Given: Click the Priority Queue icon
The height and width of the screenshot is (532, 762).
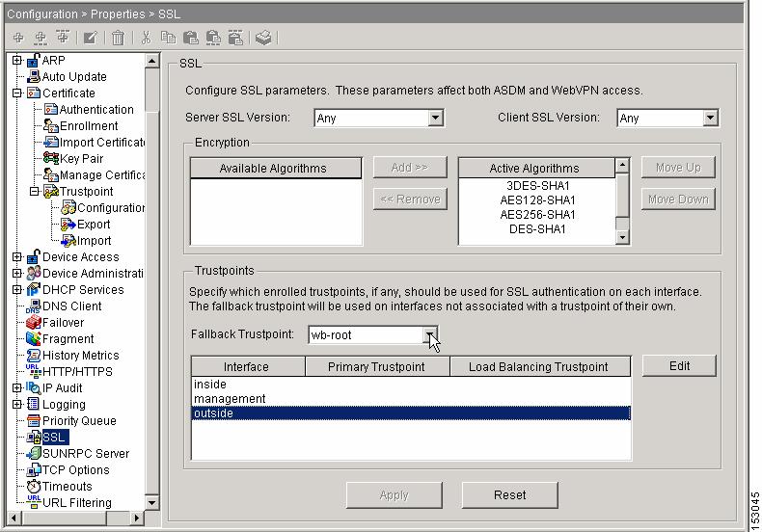Looking at the screenshot, I should [34, 420].
